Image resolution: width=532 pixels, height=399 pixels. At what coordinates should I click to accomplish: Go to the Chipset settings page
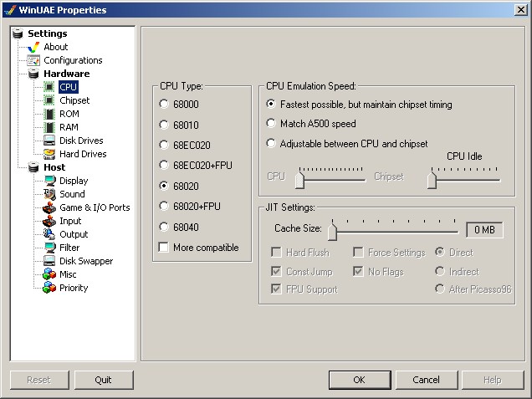[74, 100]
